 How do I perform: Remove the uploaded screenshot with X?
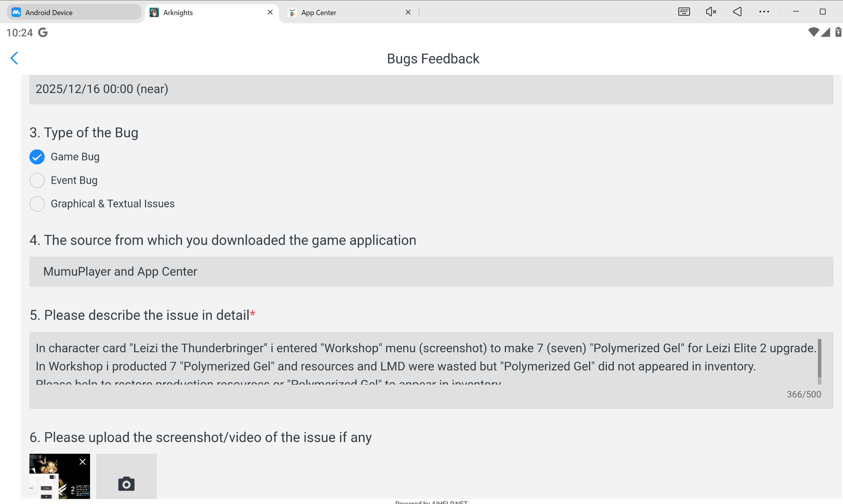(82, 462)
